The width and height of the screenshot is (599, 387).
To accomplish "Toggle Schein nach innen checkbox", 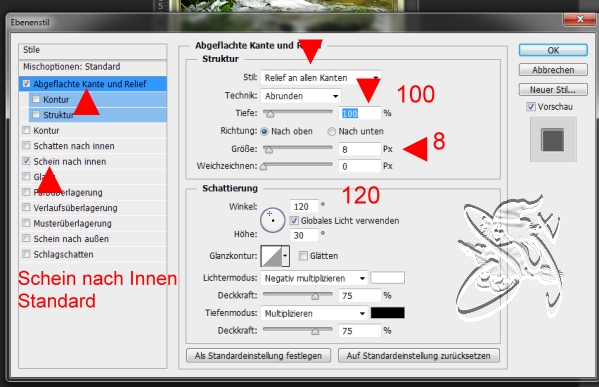I will point(26,161).
